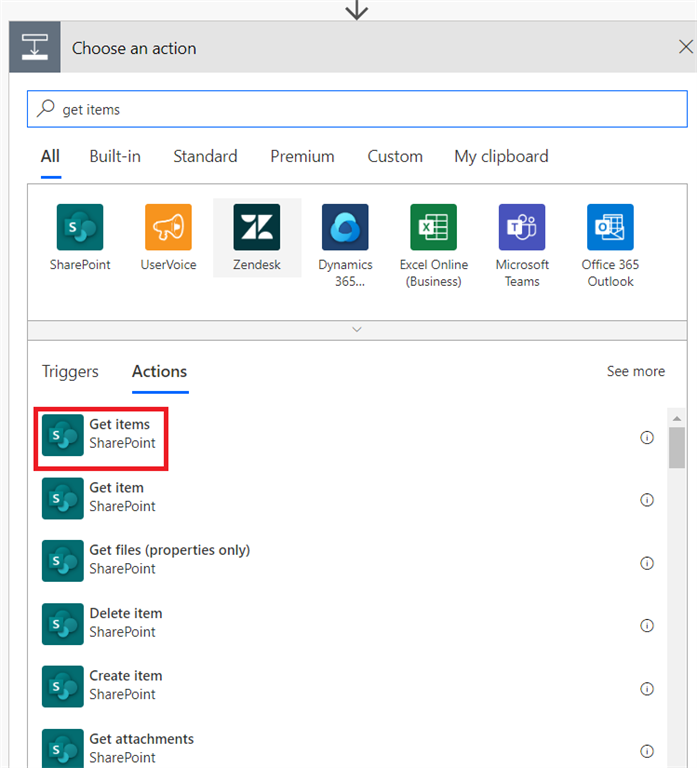The height and width of the screenshot is (768, 697).
Task: Close the Choose an action panel
Action: pos(686,47)
